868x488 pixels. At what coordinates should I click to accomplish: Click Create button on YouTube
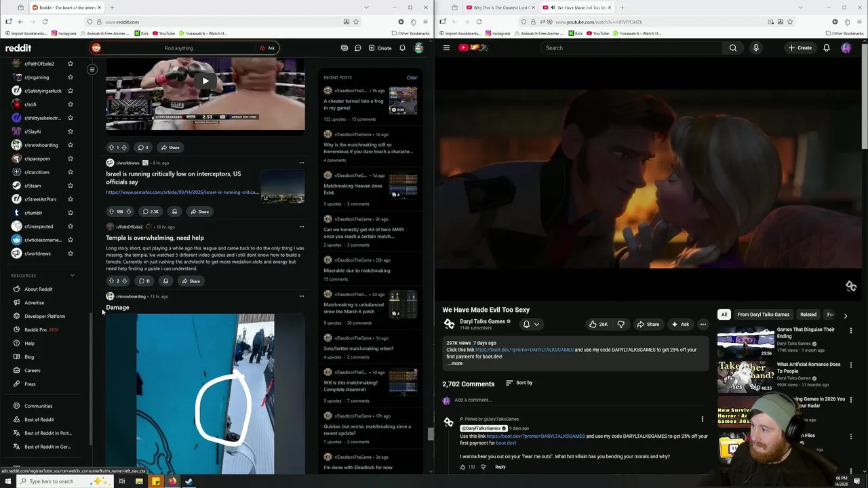(x=800, y=47)
